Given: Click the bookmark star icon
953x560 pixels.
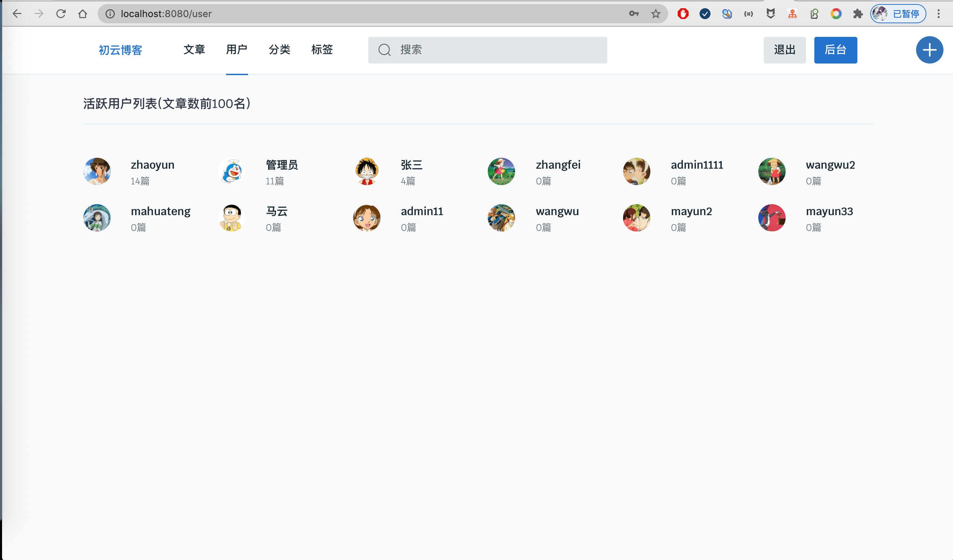Looking at the screenshot, I should click(x=655, y=14).
